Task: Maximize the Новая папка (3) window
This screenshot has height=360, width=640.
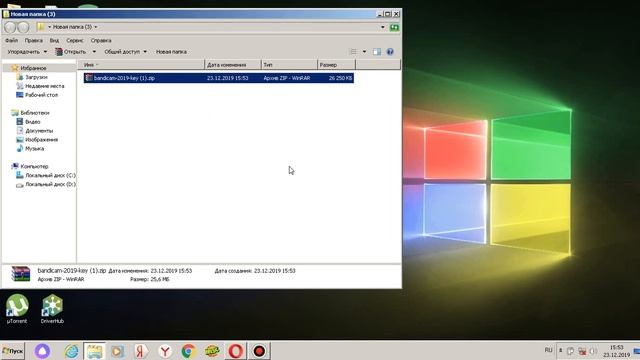Action: pos(388,14)
